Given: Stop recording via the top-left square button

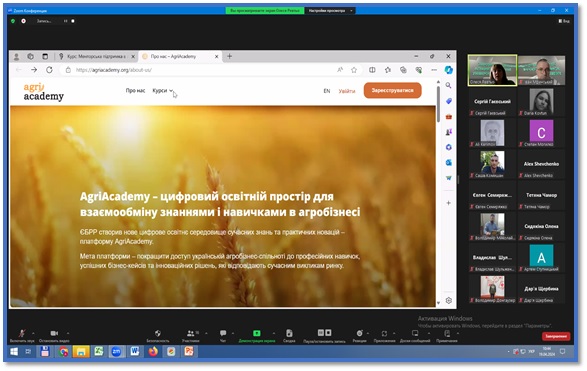Looking at the screenshot, I should [73, 21].
